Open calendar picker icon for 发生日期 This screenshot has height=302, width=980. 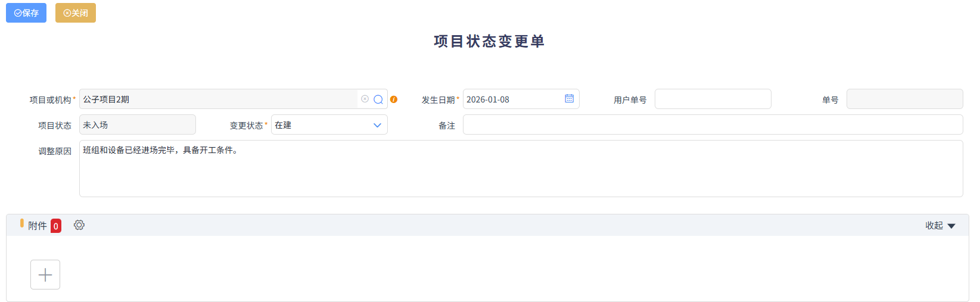click(570, 99)
